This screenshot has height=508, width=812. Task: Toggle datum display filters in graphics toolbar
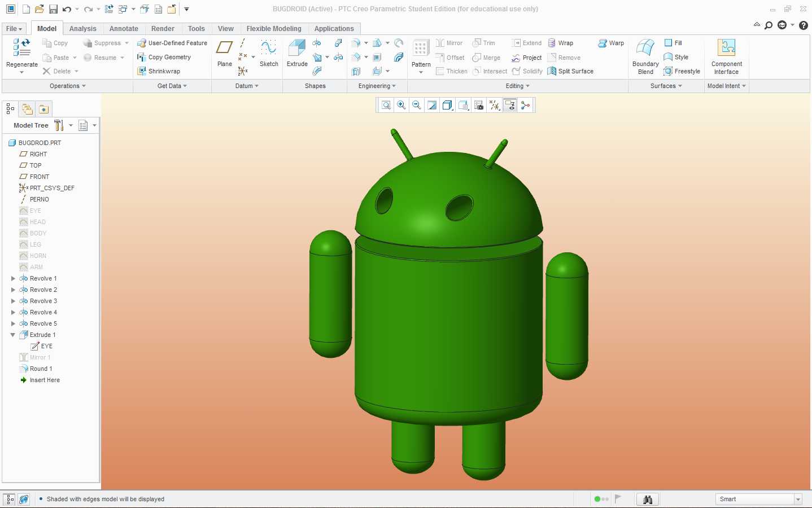495,105
